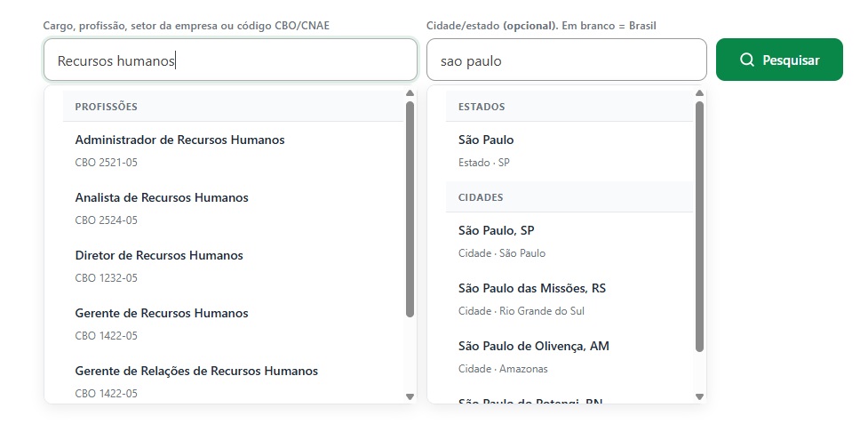Pick São Paulo das Missões, RS
Screen dimensions: 868x432
[569, 299]
